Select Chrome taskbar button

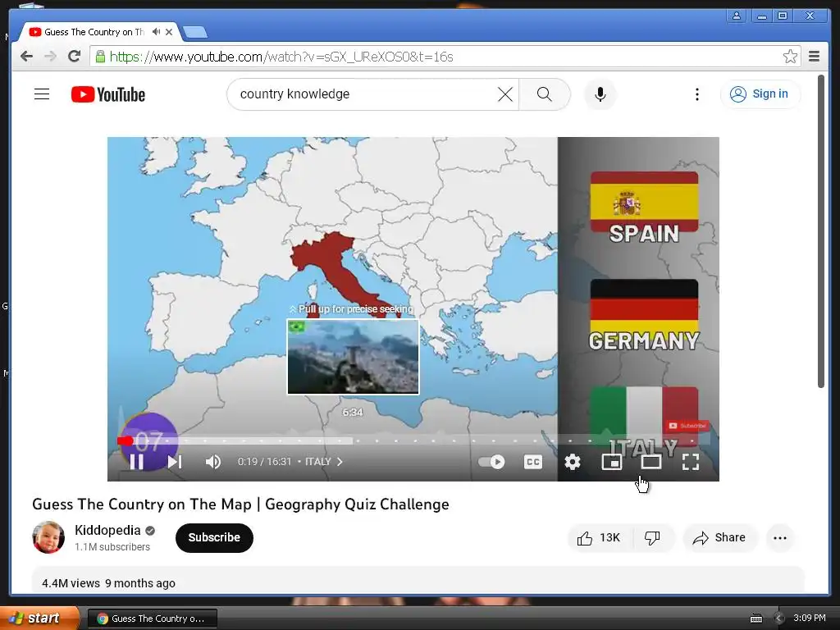152,619
